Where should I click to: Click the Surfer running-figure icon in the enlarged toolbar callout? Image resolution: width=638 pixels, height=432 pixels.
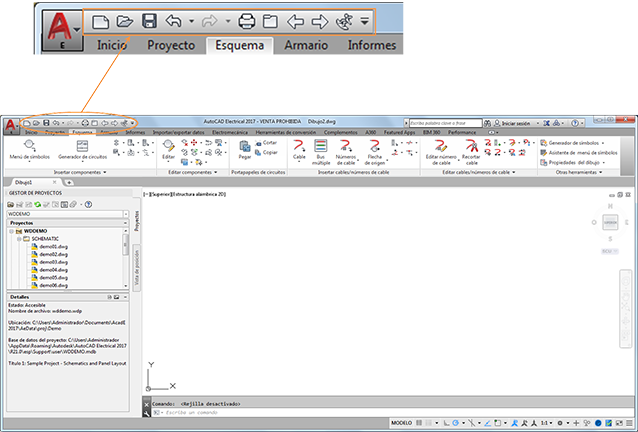click(x=344, y=22)
